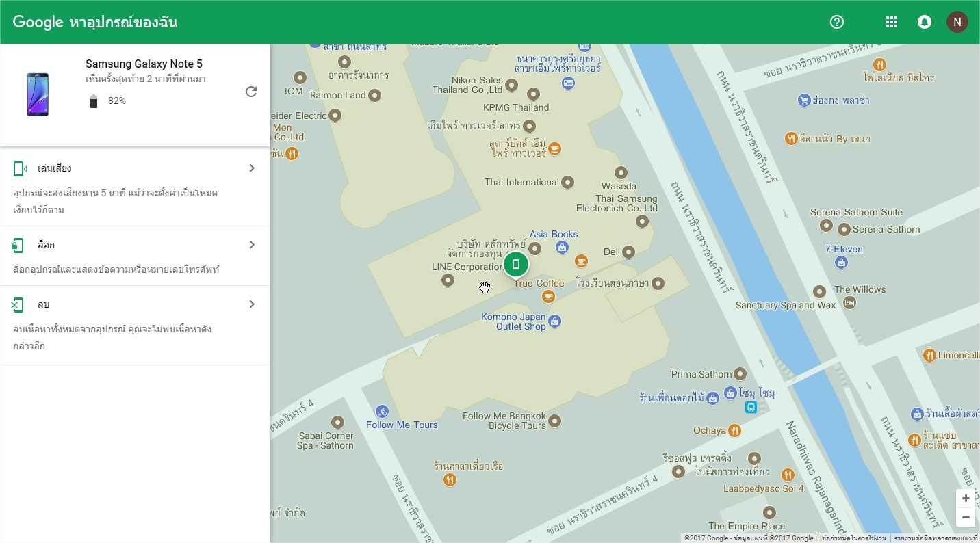Image resolution: width=980 pixels, height=543 pixels.
Task: Select the เล่นเสียง play sound label
Action: (55, 168)
